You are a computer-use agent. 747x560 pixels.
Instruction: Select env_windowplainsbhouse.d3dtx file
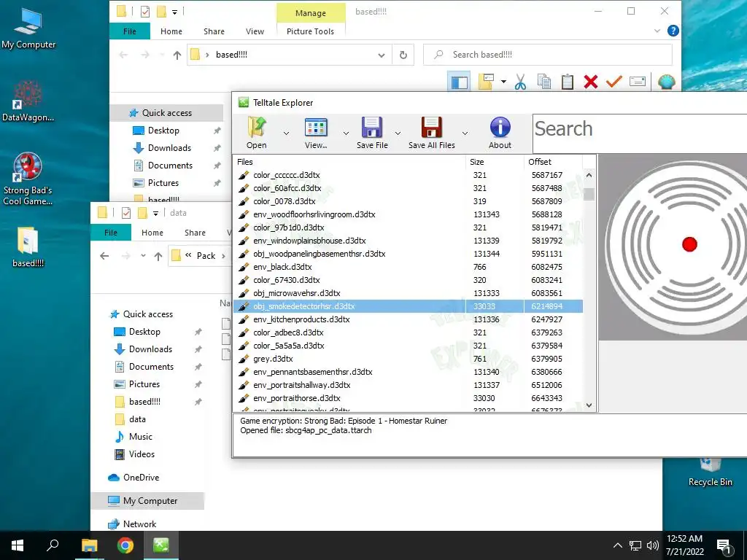click(409, 241)
